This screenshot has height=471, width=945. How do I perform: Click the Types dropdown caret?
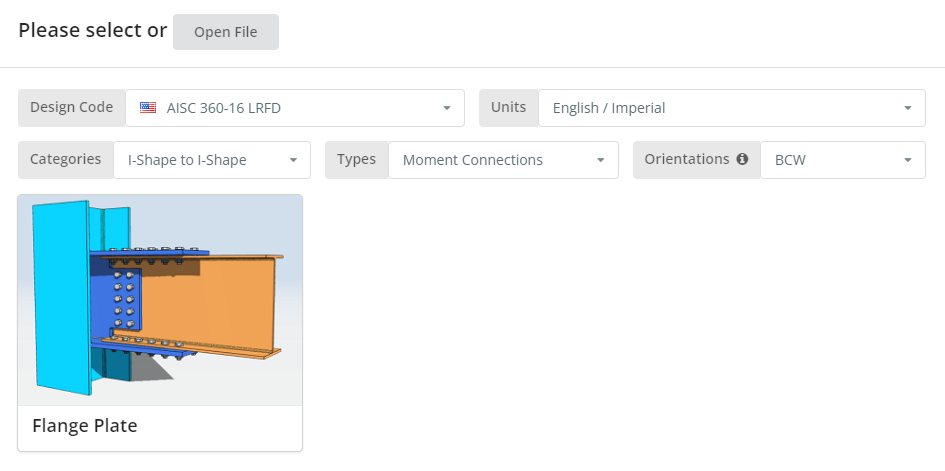600,160
